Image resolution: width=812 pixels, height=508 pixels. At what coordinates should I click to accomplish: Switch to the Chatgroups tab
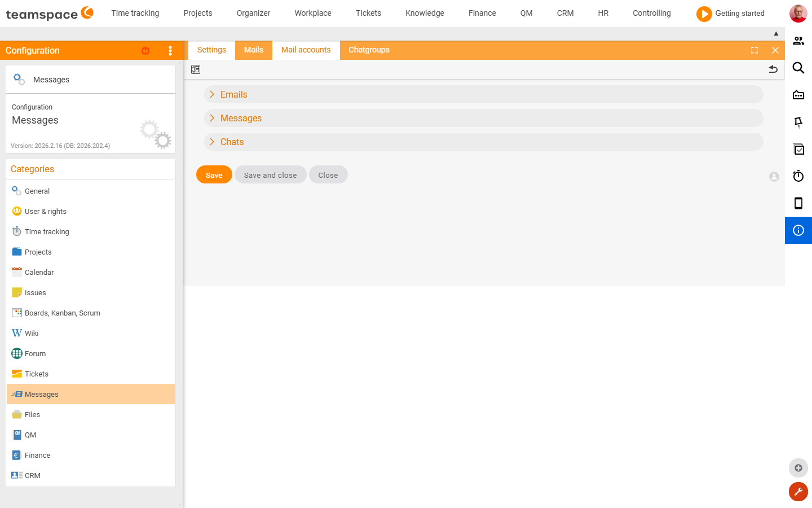pyautogui.click(x=369, y=50)
